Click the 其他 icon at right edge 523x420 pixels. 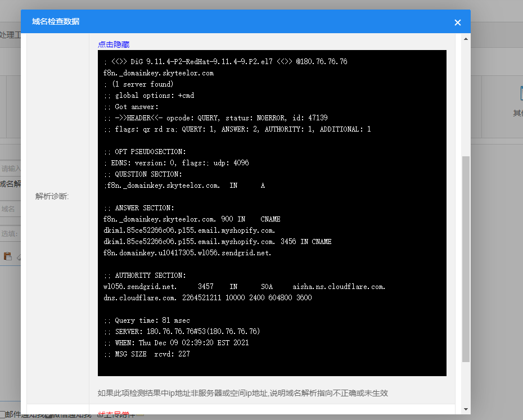tap(519, 94)
